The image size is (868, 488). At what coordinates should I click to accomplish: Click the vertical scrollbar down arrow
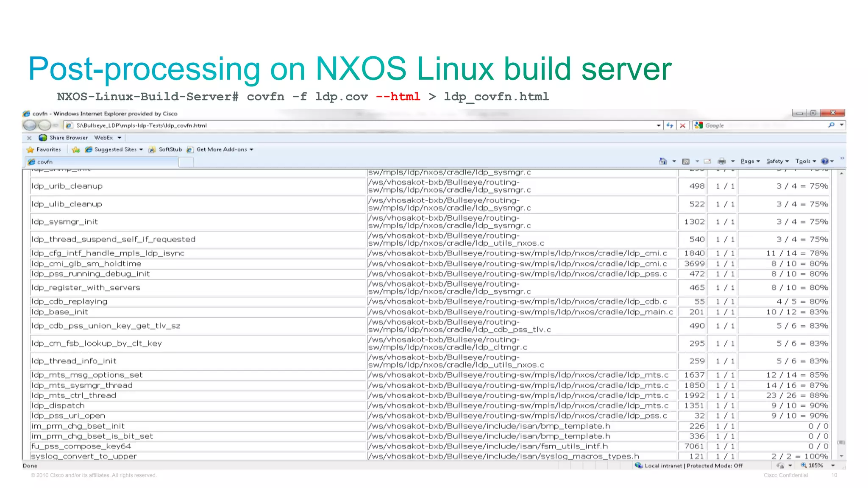point(841,456)
